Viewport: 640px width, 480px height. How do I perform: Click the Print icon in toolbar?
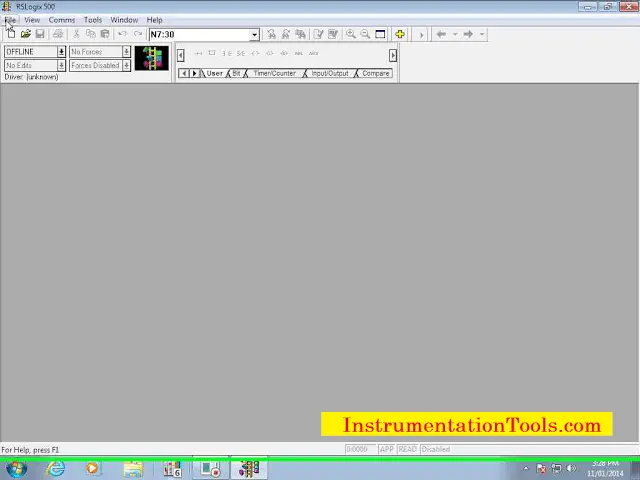click(x=58, y=34)
